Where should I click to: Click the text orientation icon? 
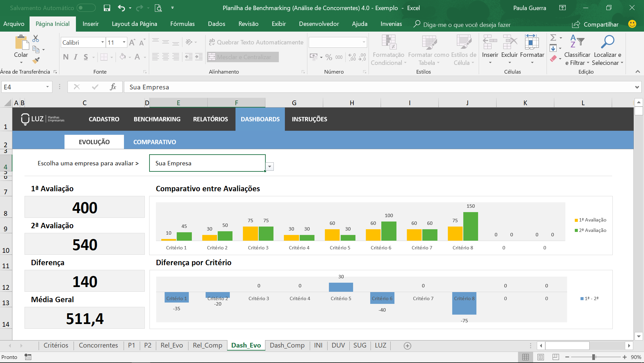pos(189,42)
